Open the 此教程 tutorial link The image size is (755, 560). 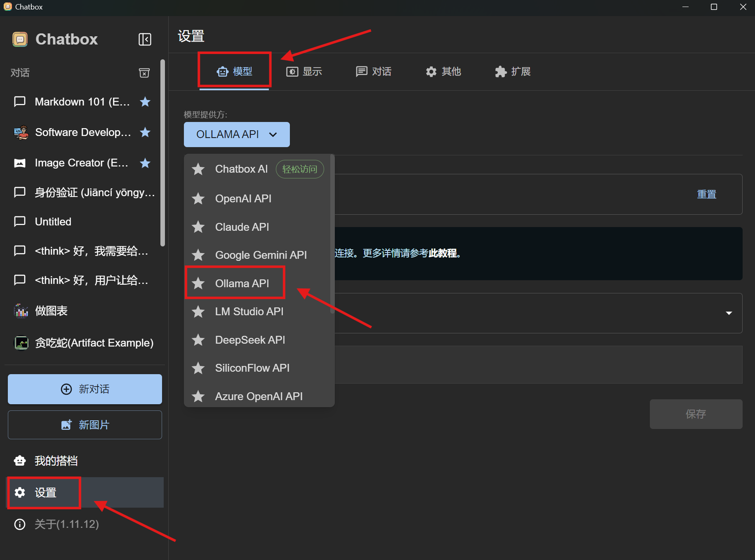click(442, 253)
